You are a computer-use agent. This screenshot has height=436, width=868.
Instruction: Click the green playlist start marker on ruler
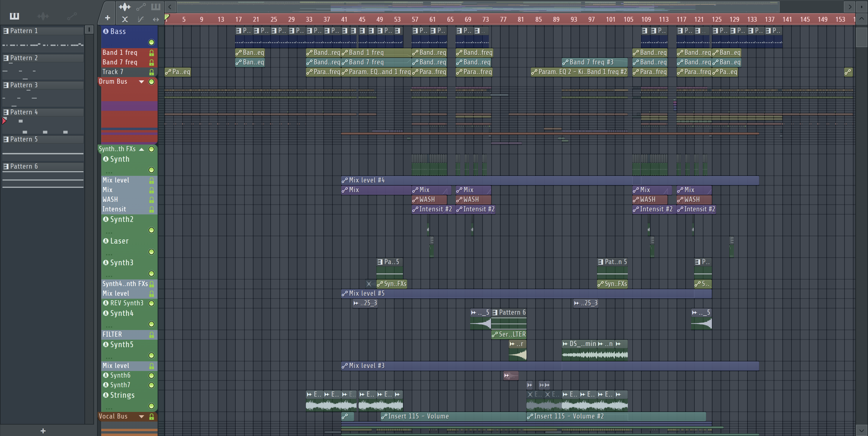click(167, 17)
